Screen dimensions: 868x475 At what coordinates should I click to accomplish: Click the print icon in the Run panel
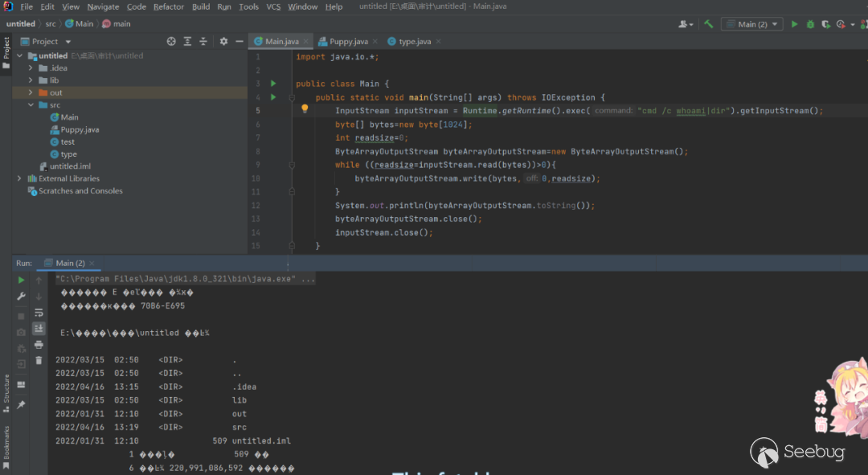point(39,345)
